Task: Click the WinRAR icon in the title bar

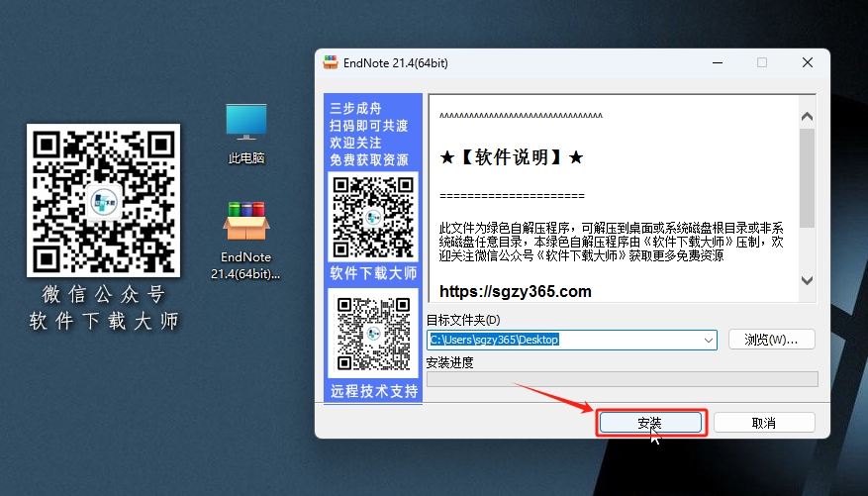Action: point(331,62)
